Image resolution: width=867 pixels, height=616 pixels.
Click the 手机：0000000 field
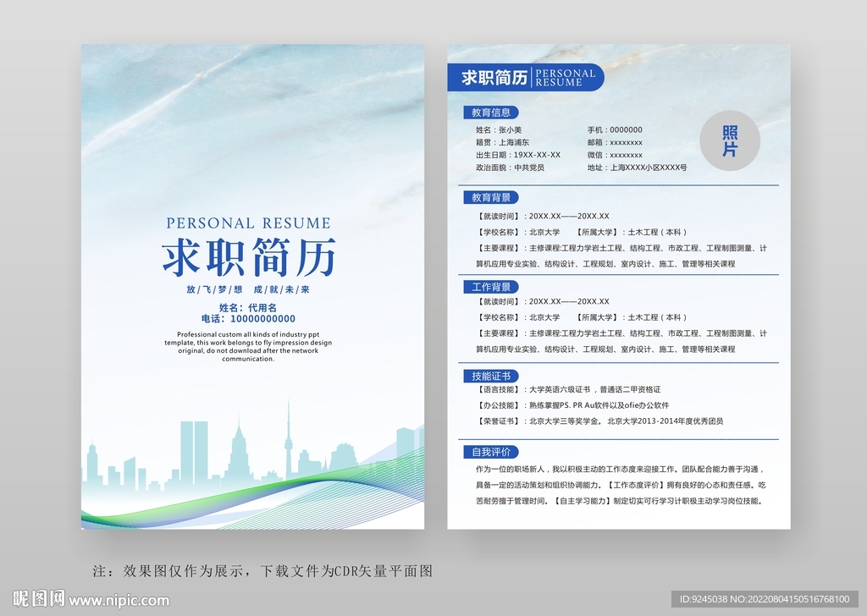615,130
